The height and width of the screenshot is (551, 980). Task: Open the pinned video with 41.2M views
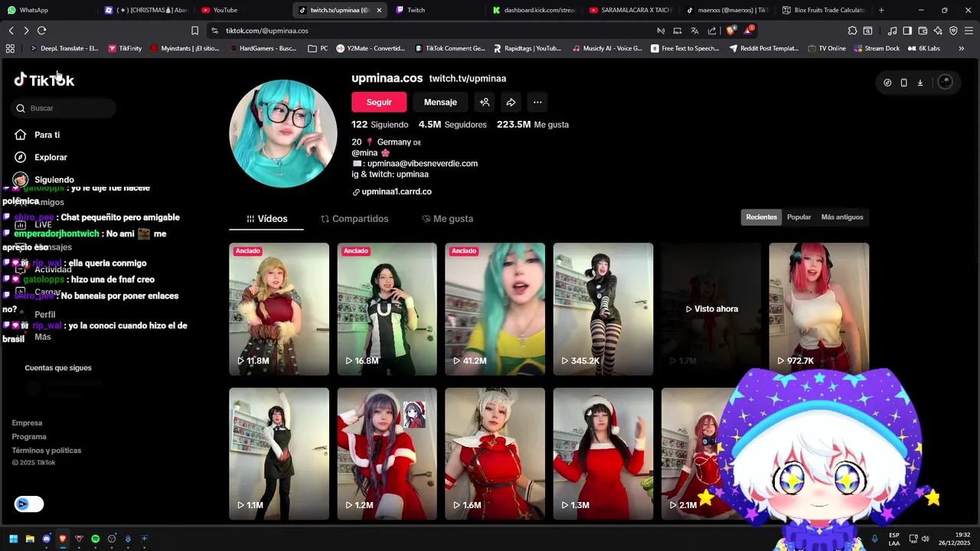click(495, 309)
